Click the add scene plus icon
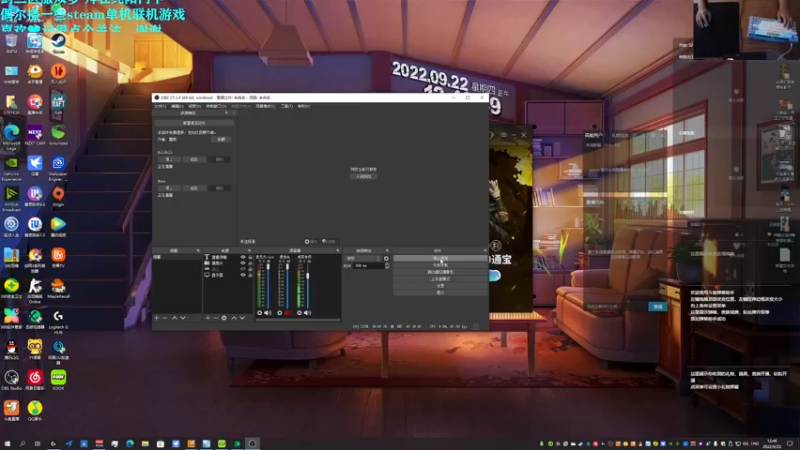 click(x=157, y=318)
